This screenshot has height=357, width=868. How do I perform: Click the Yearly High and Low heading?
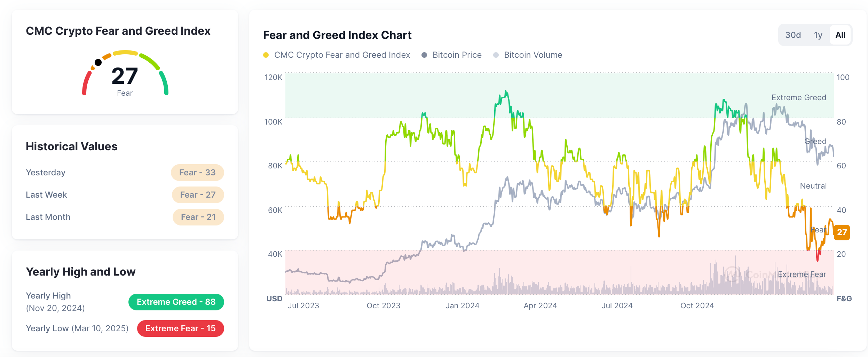coord(81,271)
